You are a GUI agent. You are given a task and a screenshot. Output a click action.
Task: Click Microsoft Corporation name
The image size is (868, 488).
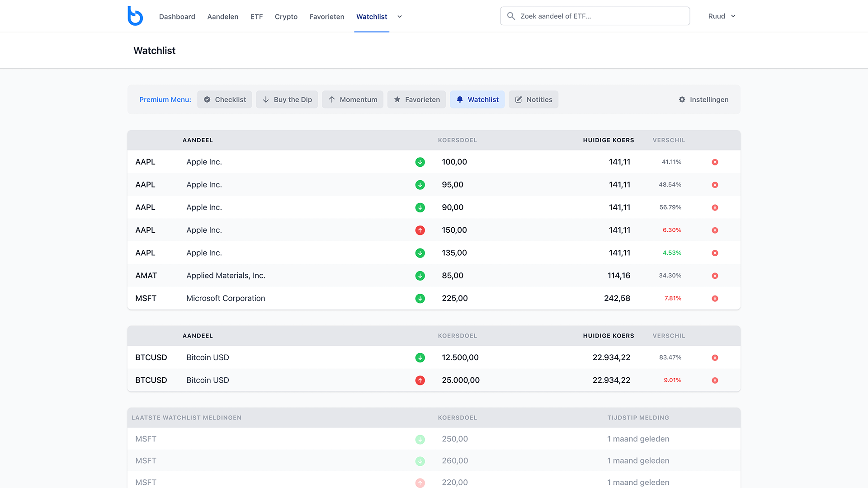[x=226, y=298]
